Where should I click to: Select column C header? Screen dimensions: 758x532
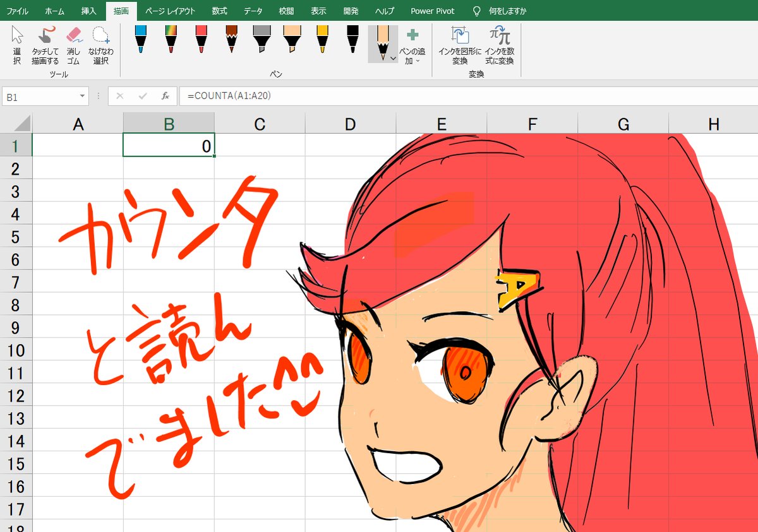point(260,124)
